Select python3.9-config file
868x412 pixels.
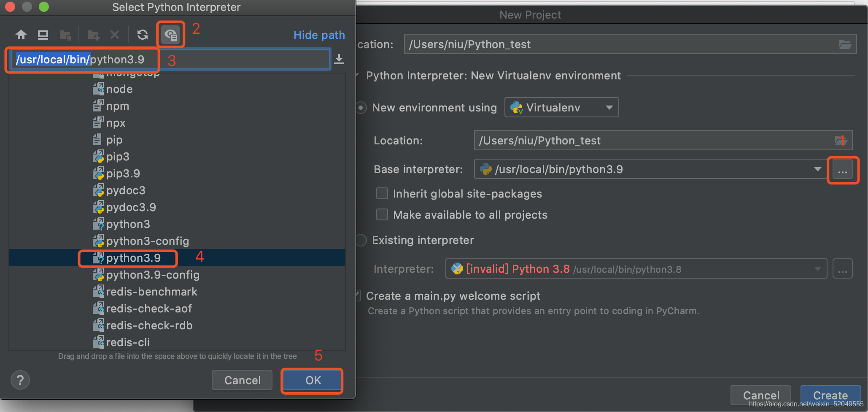point(177,275)
